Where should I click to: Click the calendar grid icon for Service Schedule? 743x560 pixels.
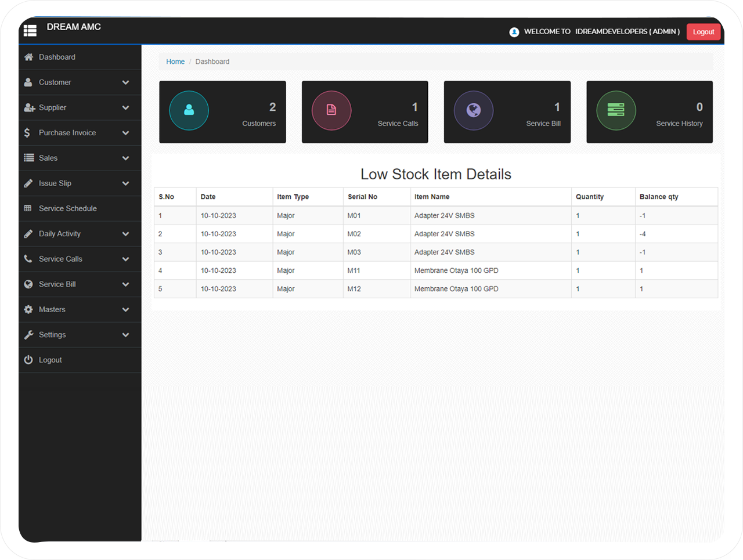pos(28,208)
